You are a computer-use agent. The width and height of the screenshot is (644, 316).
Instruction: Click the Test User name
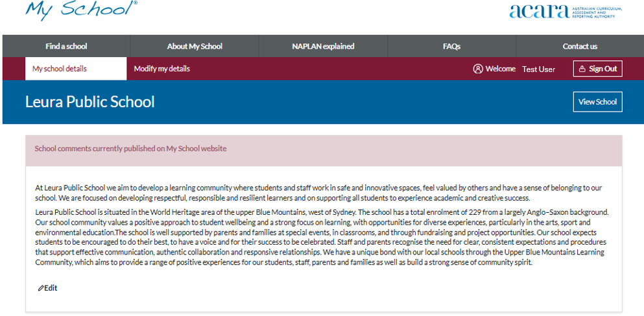(x=538, y=69)
